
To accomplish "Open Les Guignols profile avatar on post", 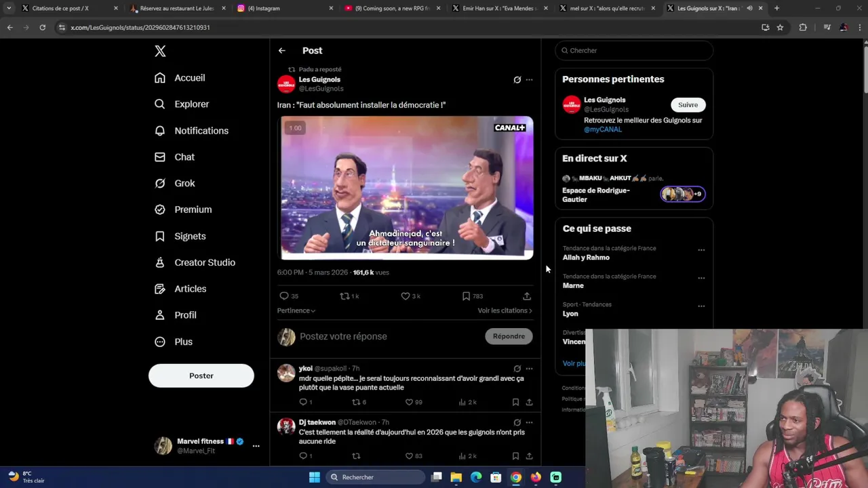I will coord(286,84).
